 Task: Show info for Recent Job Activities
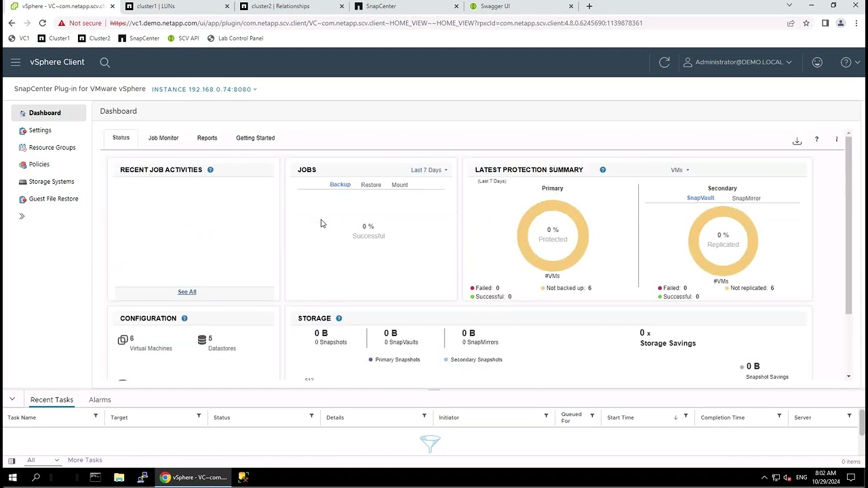pyautogui.click(x=210, y=169)
